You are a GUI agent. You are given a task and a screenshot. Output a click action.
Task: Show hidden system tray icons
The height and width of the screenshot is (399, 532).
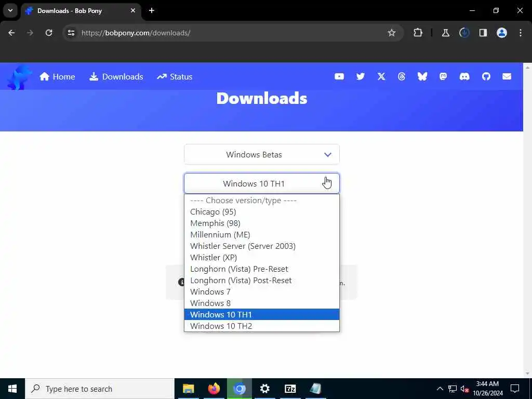click(440, 389)
